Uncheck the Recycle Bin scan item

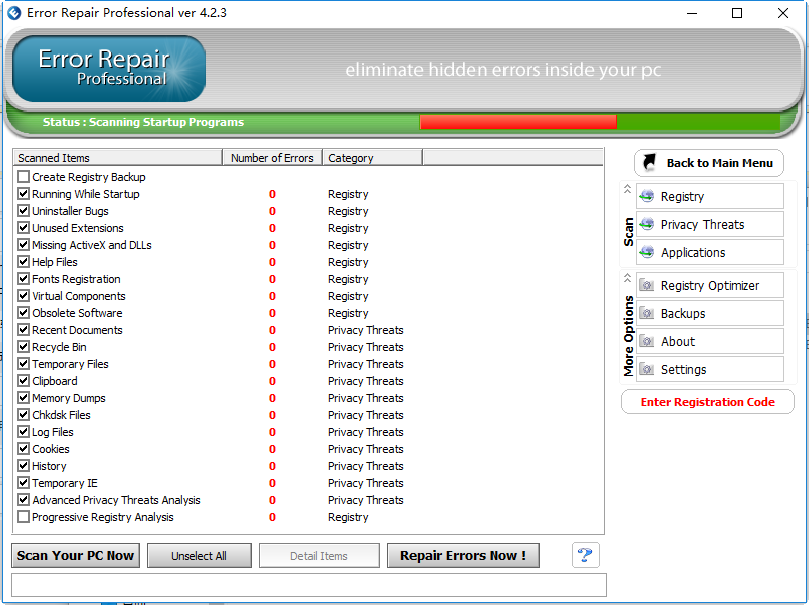click(23, 347)
